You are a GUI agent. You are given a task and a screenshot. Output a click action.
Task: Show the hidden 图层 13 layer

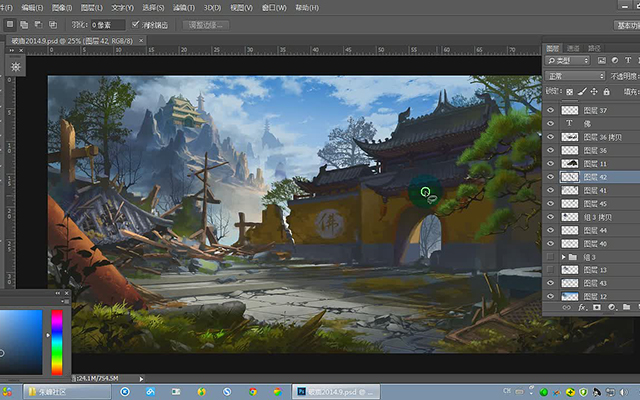click(551, 269)
